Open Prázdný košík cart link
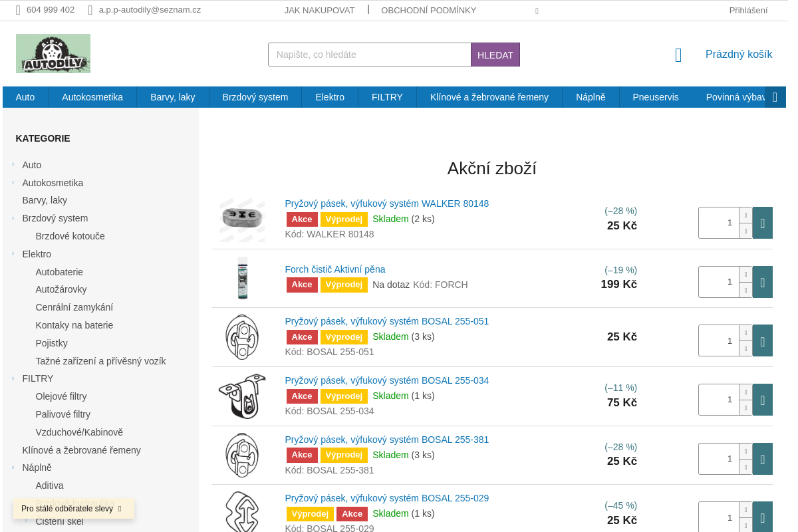Screen dimensions: 798x532 point(739,55)
